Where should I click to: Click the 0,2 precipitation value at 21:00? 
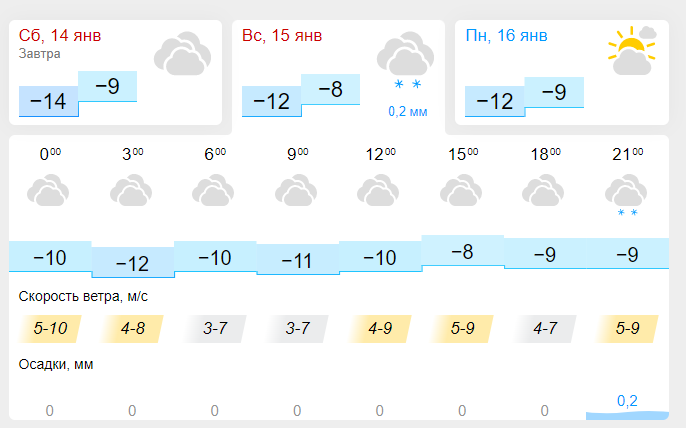click(x=627, y=401)
